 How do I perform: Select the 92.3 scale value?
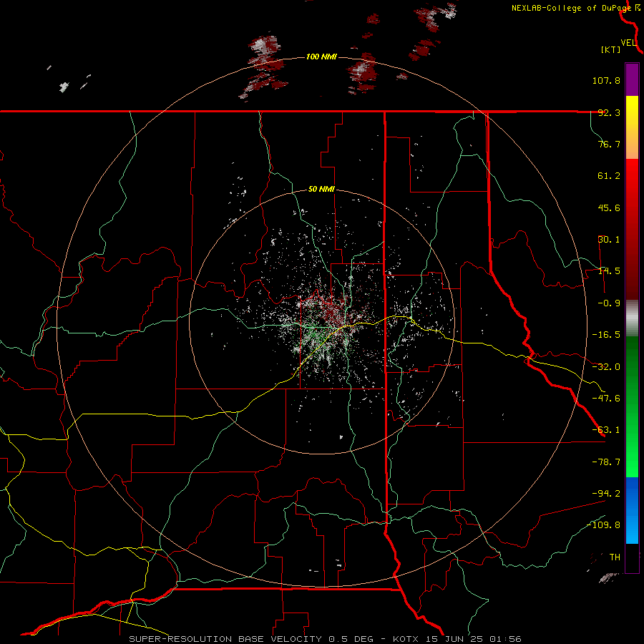click(x=609, y=112)
